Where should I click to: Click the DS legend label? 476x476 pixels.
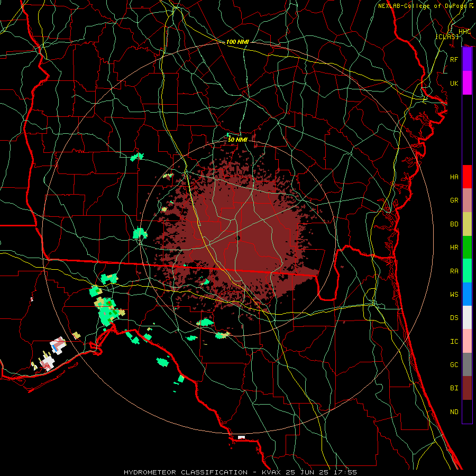454,318
